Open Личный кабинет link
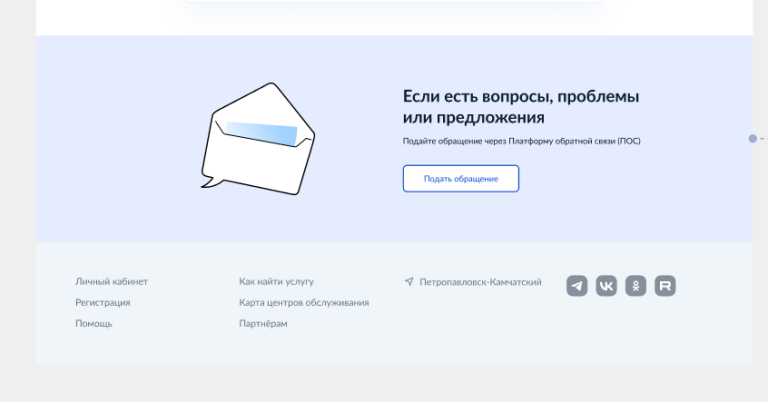This screenshot has height=402, width=768. pyautogui.click(x=112, y=282)
